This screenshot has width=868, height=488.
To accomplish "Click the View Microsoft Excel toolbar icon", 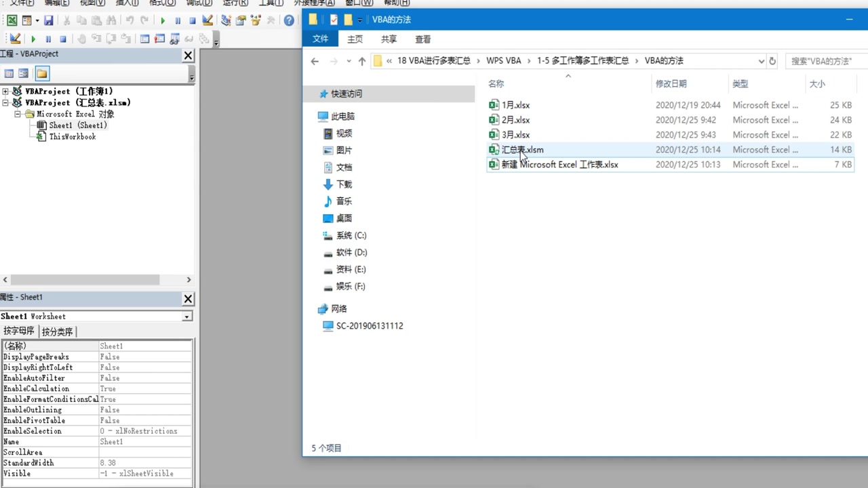I will pos(12,21).
